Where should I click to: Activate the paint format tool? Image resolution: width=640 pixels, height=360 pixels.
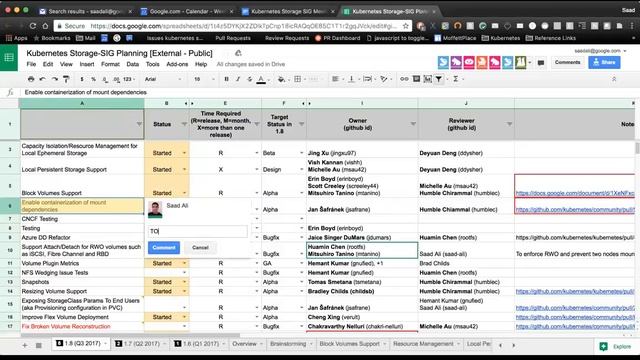pyautogui.click(x=66, y=79)
